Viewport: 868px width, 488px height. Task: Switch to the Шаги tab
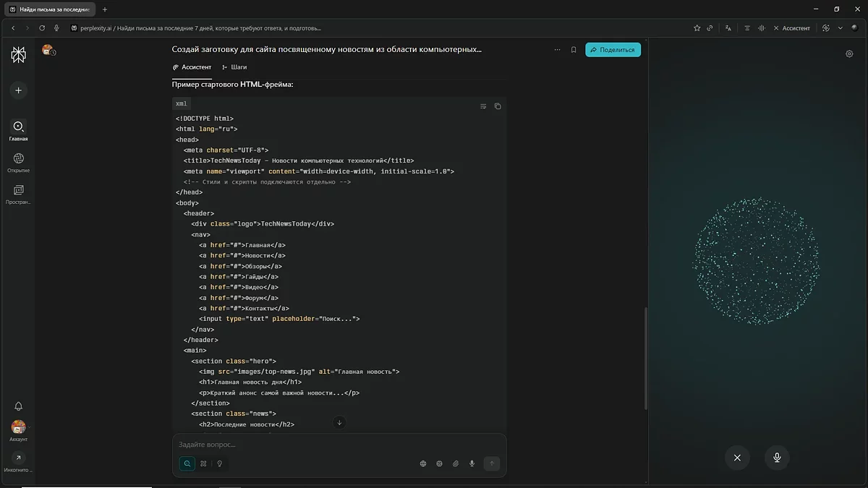234,67
